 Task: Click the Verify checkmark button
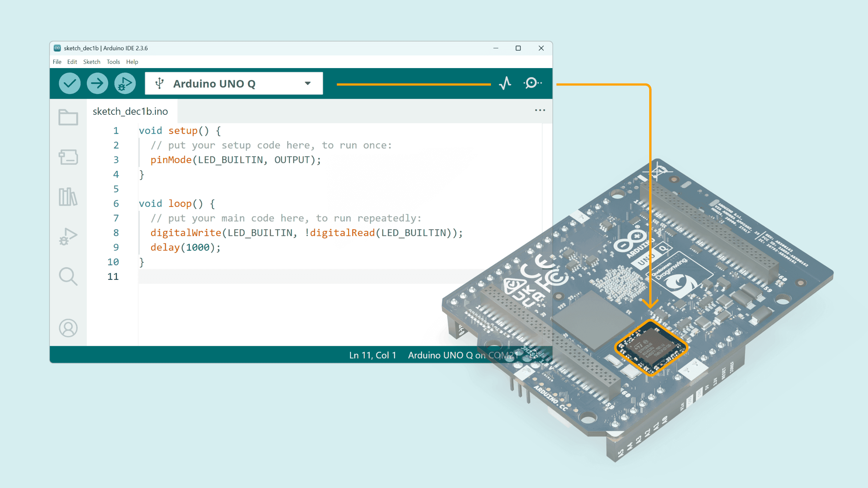(x=69, y=83)
